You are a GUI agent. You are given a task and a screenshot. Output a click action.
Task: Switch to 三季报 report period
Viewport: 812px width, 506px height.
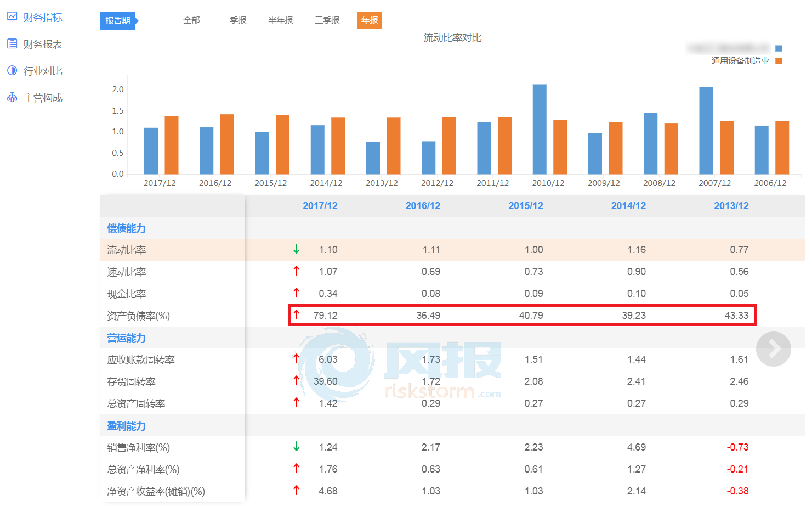click(327, 20)
